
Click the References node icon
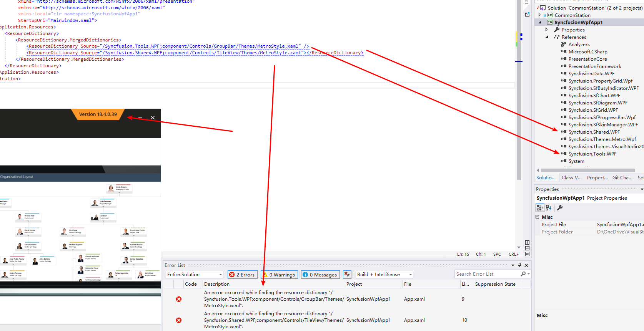557,37
